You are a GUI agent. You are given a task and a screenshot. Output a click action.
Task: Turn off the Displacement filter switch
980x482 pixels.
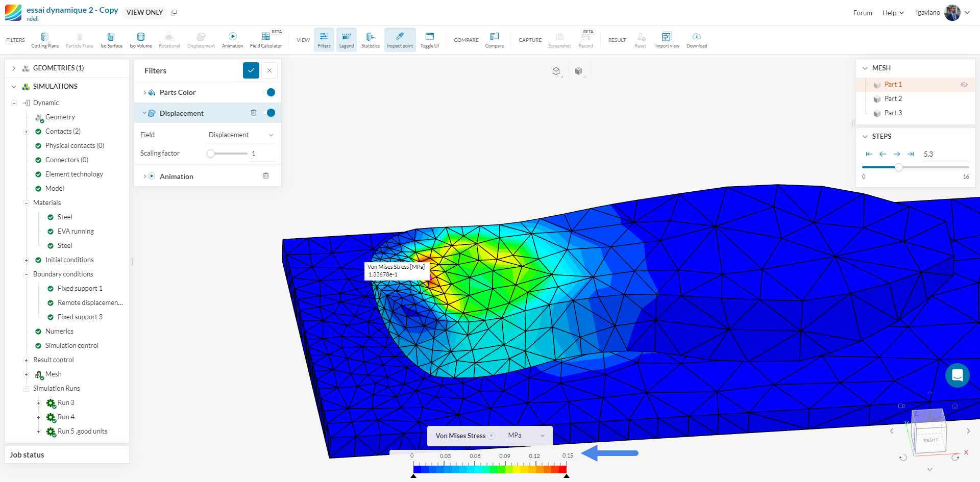(269, 113)
